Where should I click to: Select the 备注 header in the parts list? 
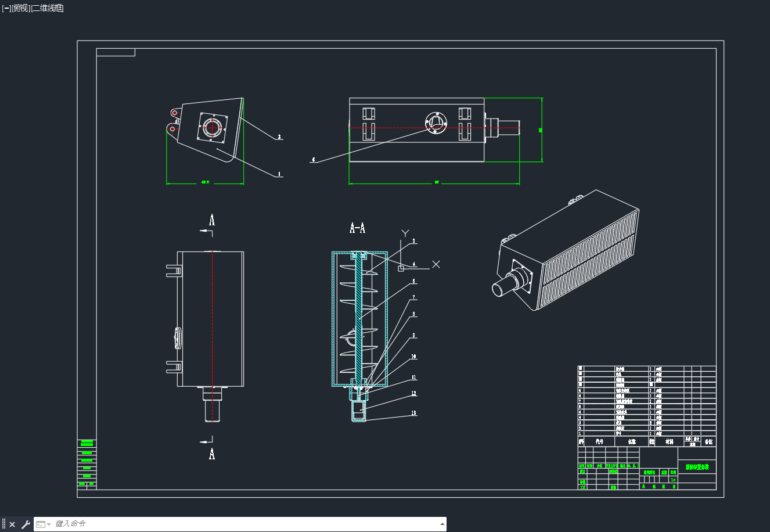click(x=708, y=441)
